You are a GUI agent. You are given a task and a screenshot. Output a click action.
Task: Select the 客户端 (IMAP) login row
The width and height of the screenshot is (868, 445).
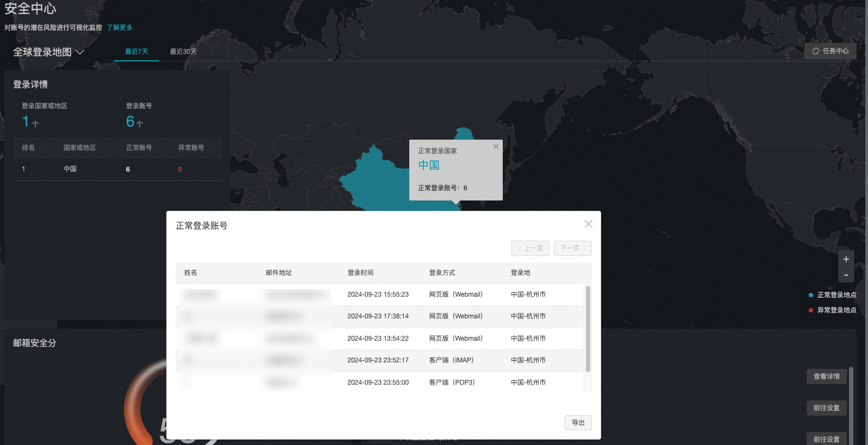point(380,360)
